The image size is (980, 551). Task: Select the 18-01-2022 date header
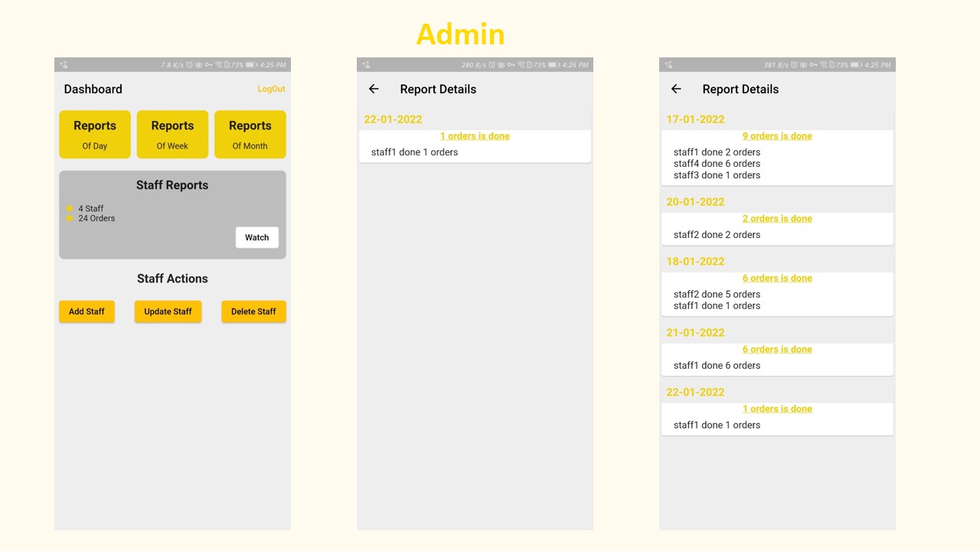coord(695,262)
